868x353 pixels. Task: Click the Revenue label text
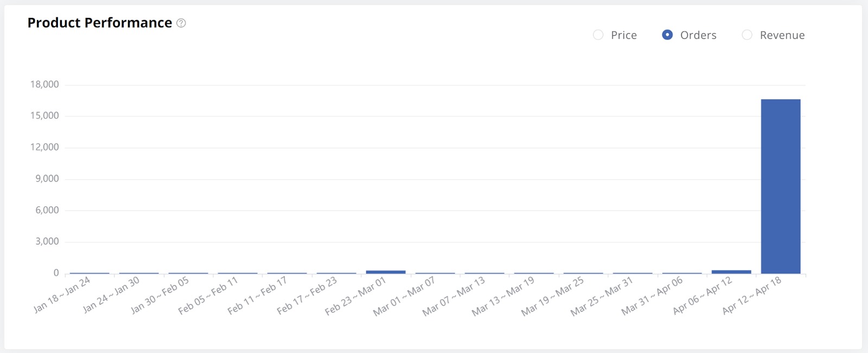[782, 35]
